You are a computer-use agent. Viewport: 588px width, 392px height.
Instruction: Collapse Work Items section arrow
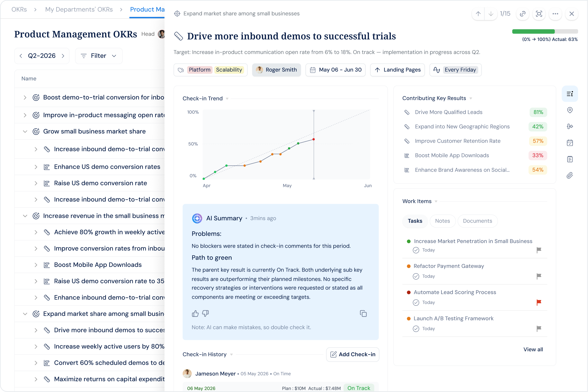pos(436,201)
